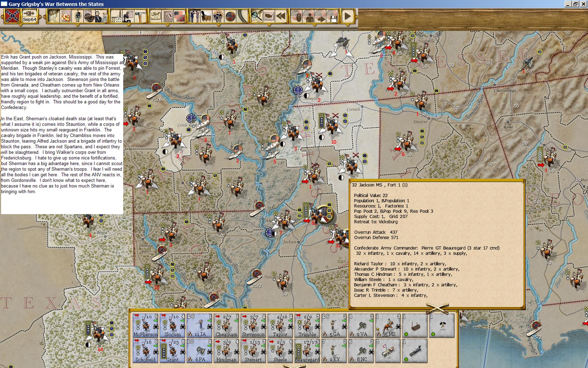Image resolution: width=588 pixels, height=368 pixels.
Task: Select the Beauregard army commander card
Action: click(307, 350)
